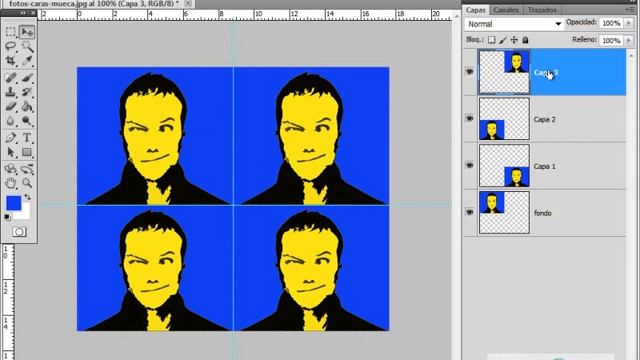Select the History Brush tool
Screen dimensions: 640x360
pyautogui.click(x=27, y=92)
